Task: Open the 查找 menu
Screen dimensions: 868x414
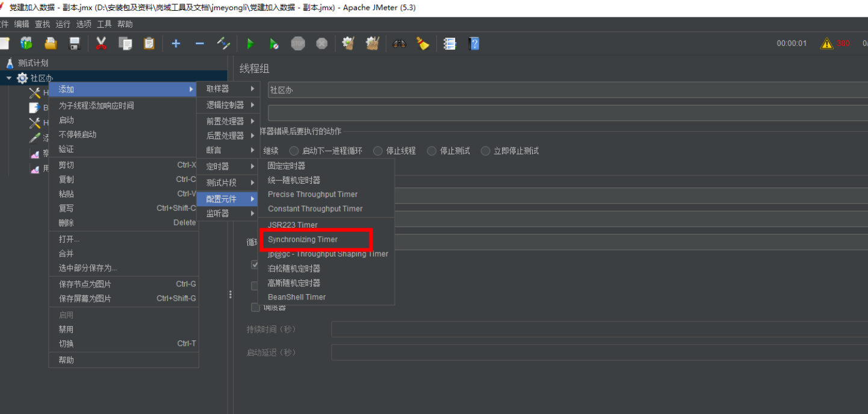Action: (x=42, y=24)
